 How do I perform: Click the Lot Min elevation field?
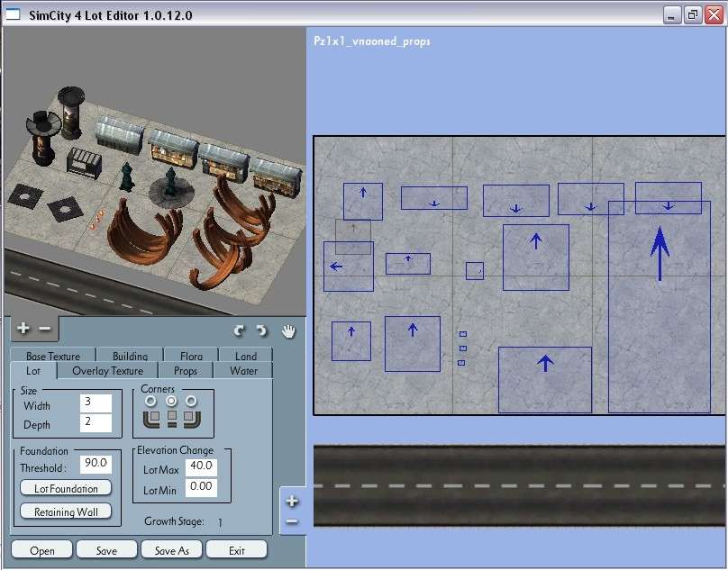(201, 488)
